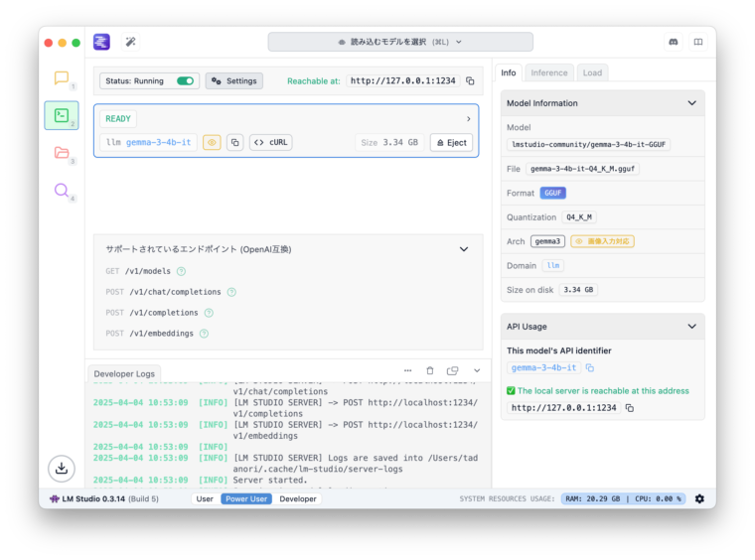The width and height of the screenshot is (755, 560).
Task: Collapse the API Usage section
Action: click(x=692, y=327)
